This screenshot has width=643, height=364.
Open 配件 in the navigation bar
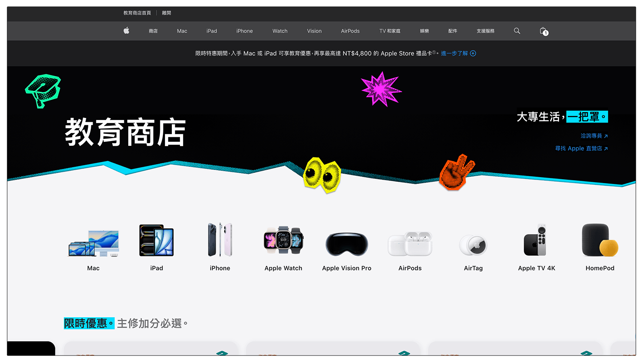point(453,31)
